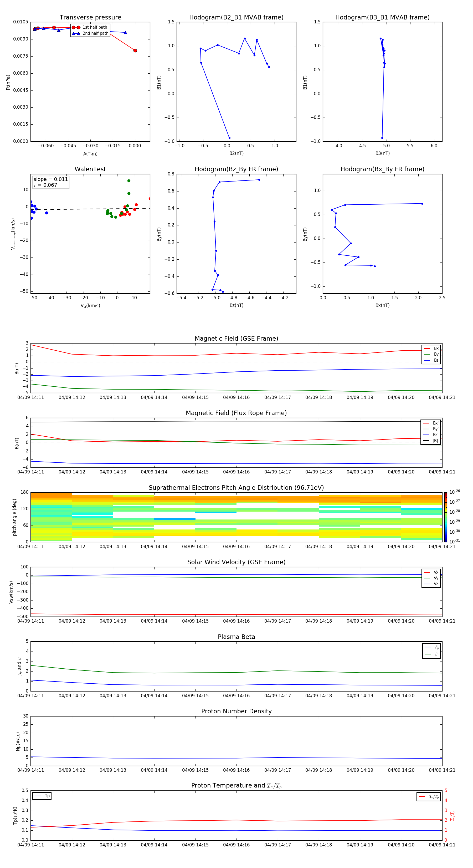Click the slope and r annotation box in WalenTest

click(51, 182)
